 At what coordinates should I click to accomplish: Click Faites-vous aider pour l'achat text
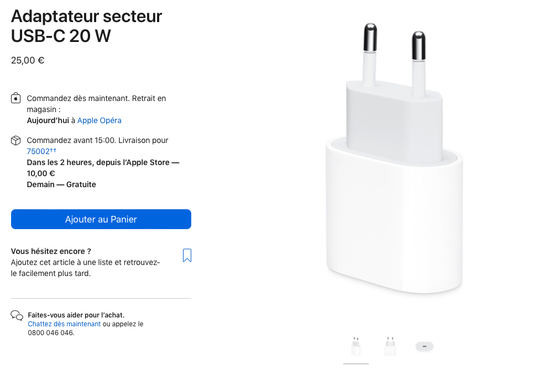76,315
